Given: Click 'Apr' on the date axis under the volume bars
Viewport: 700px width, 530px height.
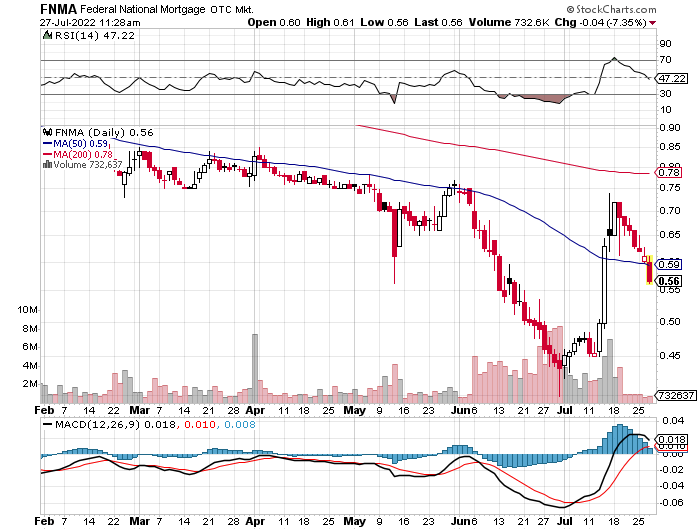Looking at the screenshot, I should pyautogui.click(x=255, y=410).
